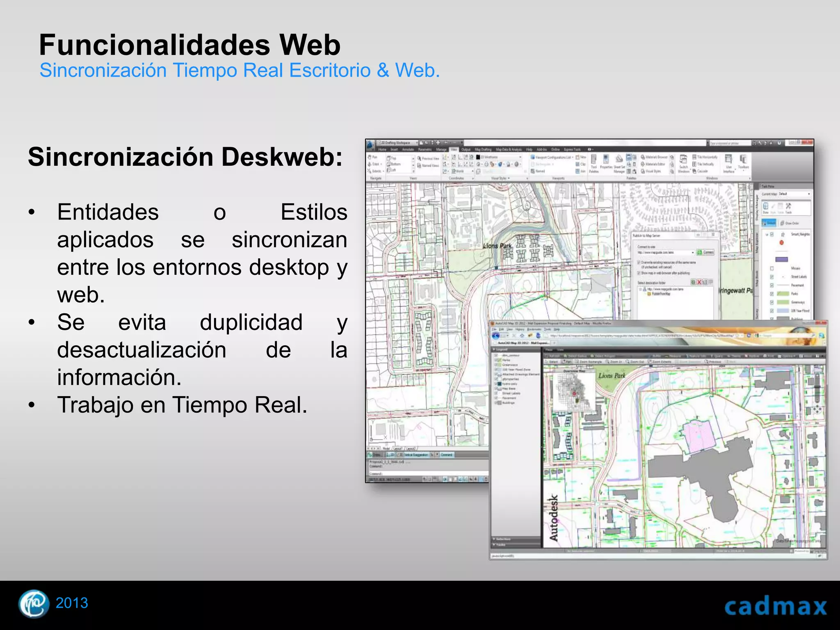Open the Connect to site URL dropdown

click(x=666, y=253)
